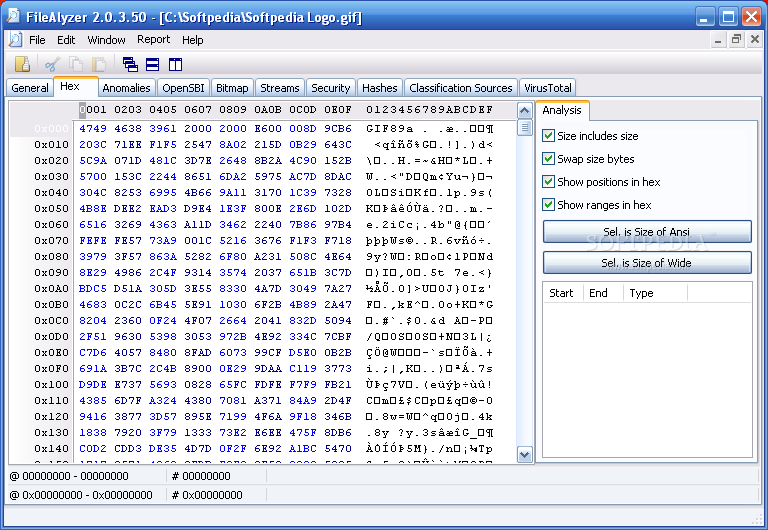This screenshot has width=768, height=530.
Task: Click the Type column header
Action: (655, 293)
